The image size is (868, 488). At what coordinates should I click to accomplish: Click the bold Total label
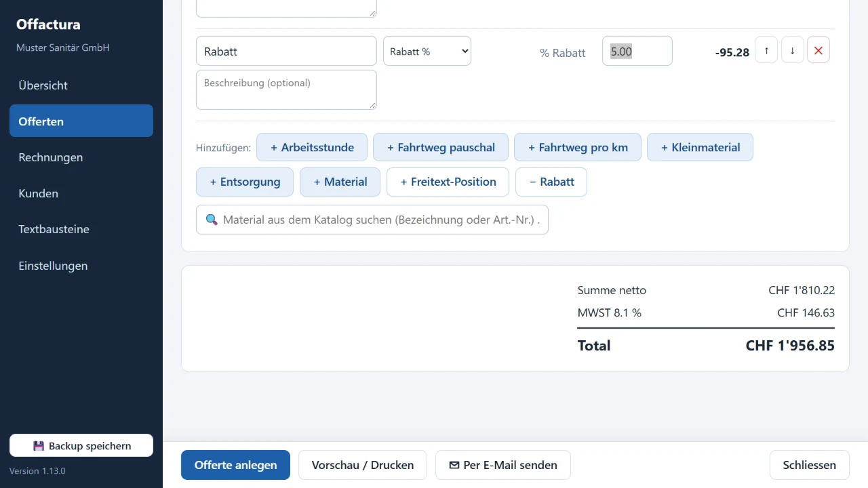594,346
